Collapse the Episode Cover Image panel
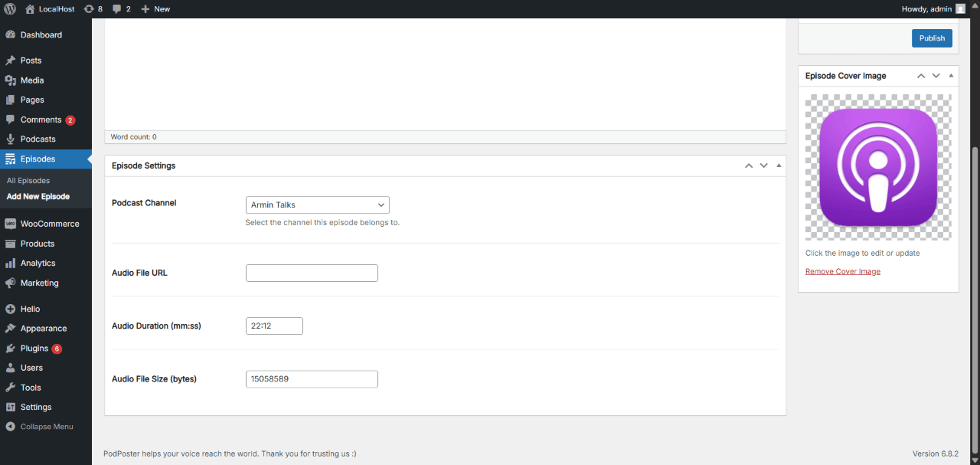This screenshot has height=465, width=980. click(950, 75)
